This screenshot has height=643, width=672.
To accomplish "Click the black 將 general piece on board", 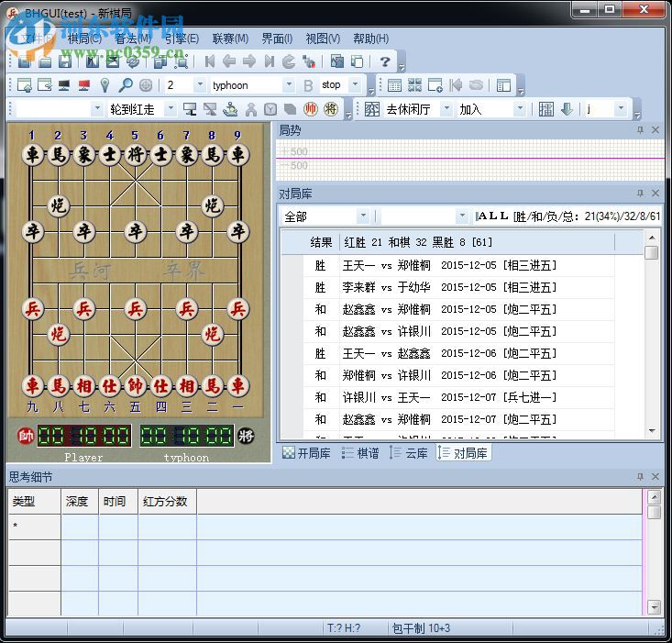I will (136, 154).
